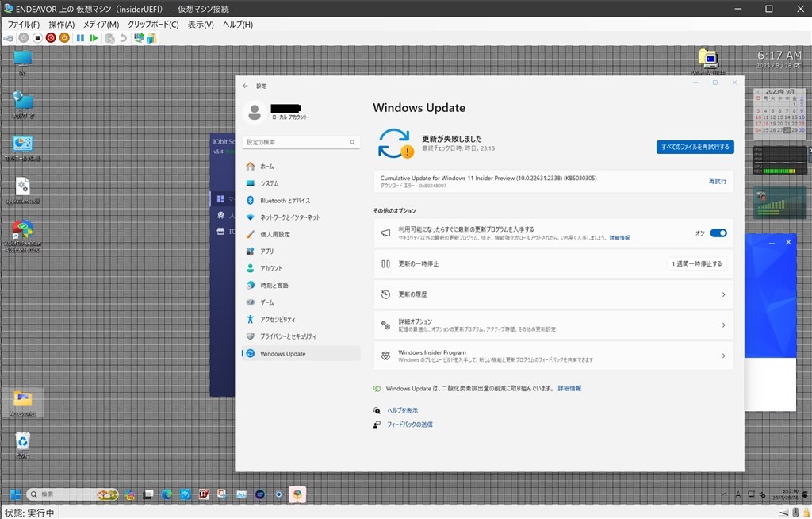Click the back arrow in Settings window

246,86
